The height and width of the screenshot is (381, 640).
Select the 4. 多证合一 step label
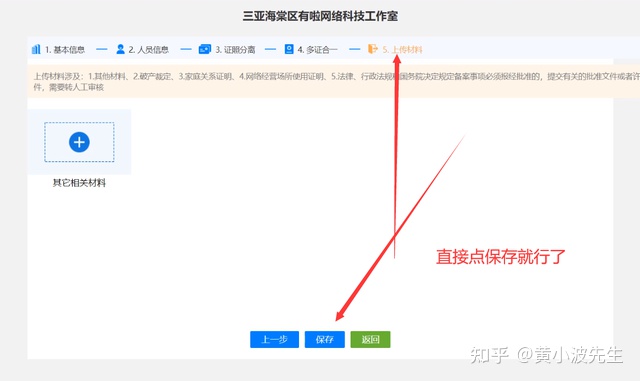pyautogui.click(x=318, y=50)
